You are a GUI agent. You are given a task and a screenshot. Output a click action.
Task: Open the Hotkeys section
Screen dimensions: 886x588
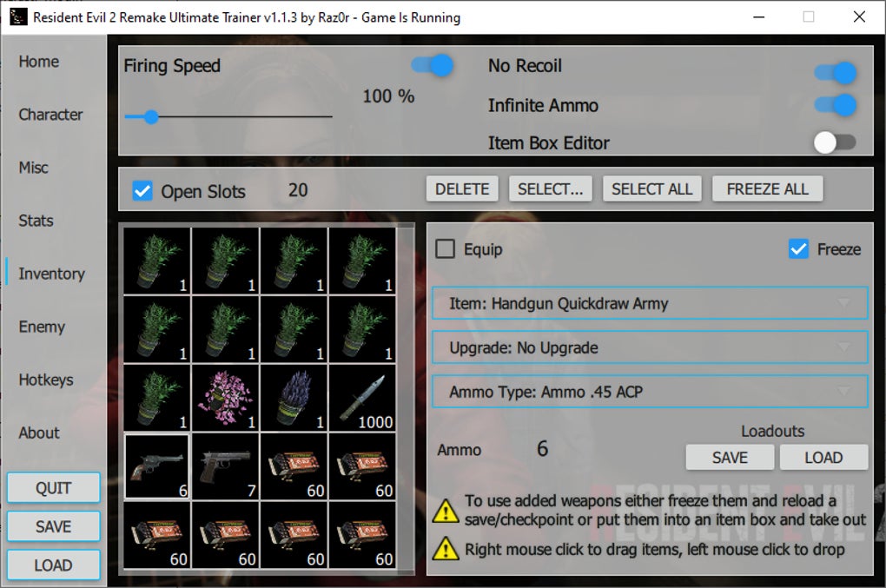pos(46,380)
